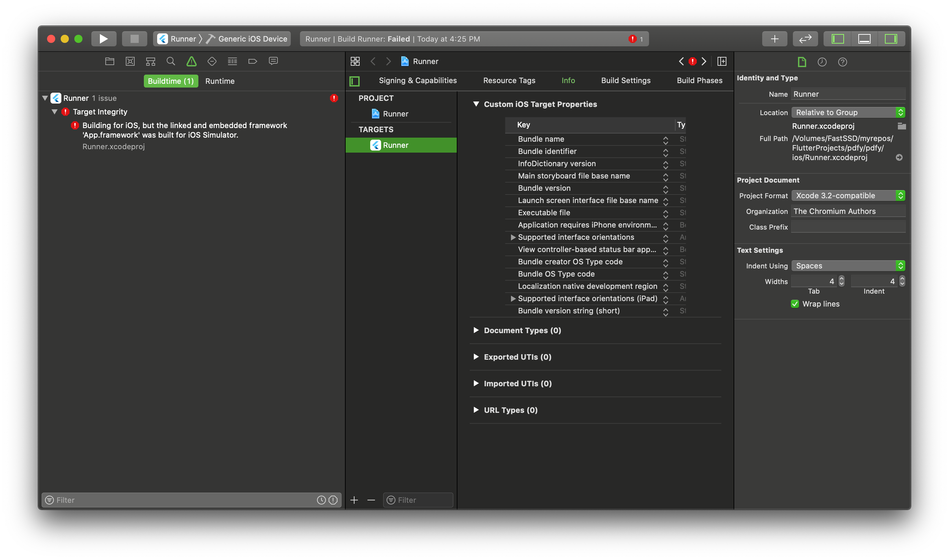Open the Breakpoint navigator icon
949x560 pixels.
point(253,61)
